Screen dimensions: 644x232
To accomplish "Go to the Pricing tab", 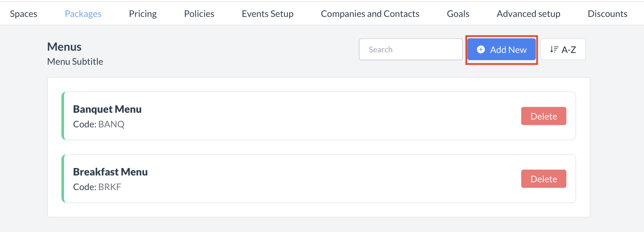I will click(143, 14).
